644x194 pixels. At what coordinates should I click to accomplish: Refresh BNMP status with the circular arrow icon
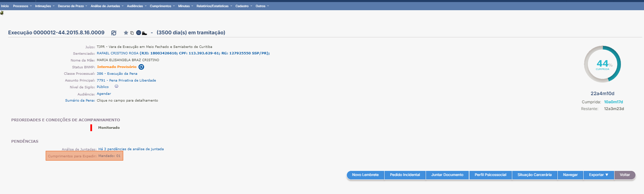pos(141,67)
